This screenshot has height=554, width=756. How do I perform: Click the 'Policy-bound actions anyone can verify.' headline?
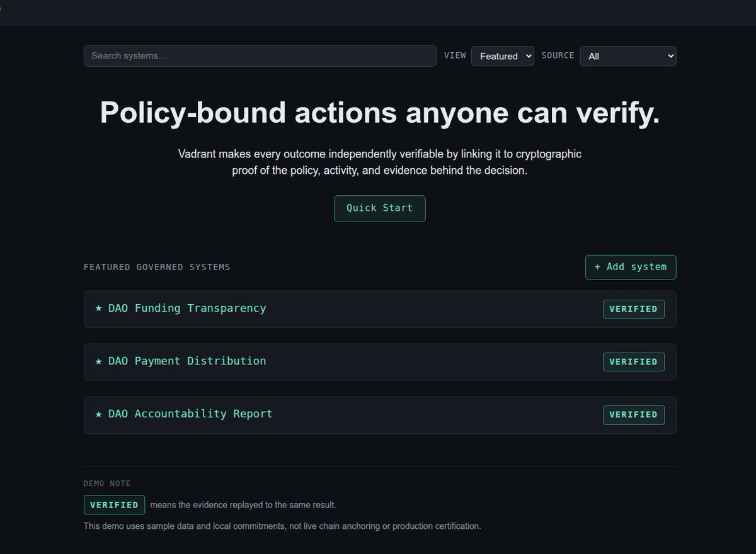tap(380, 113)
